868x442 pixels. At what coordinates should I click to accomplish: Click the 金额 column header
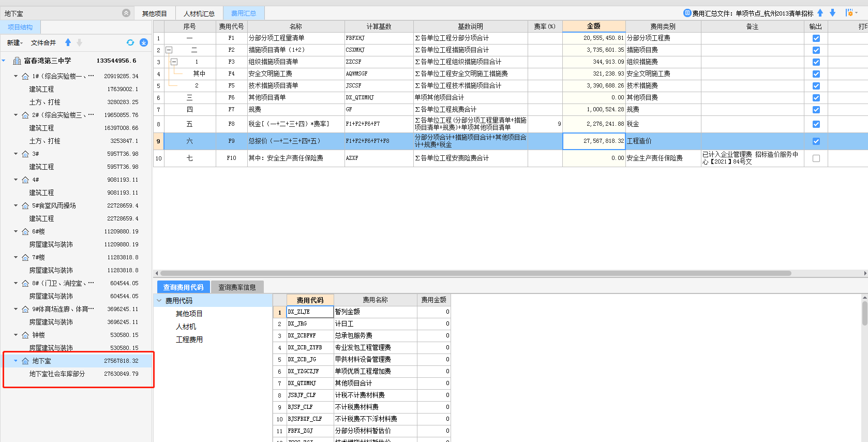[x=594, y=26]
